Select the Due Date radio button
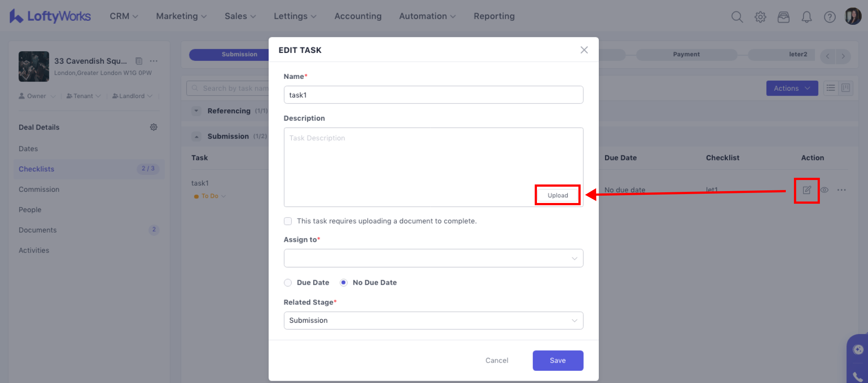 click(288, 283)
